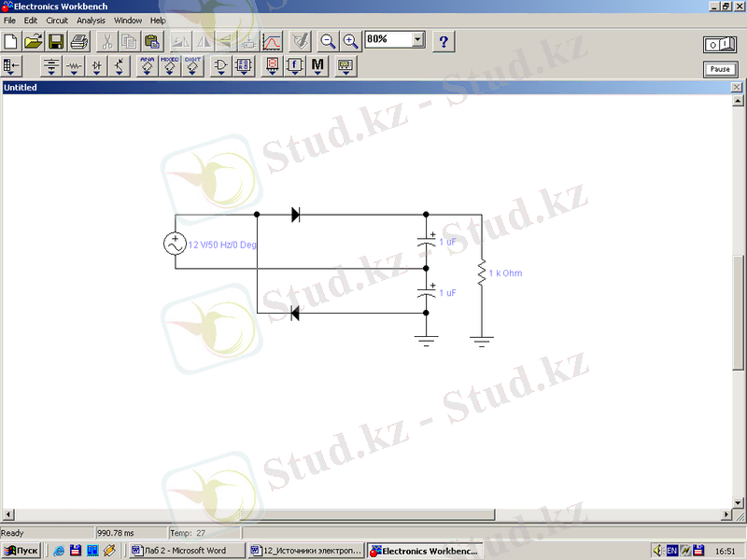Print the circuit
Viewport: 747px width, 560px height.
(79, 41)
